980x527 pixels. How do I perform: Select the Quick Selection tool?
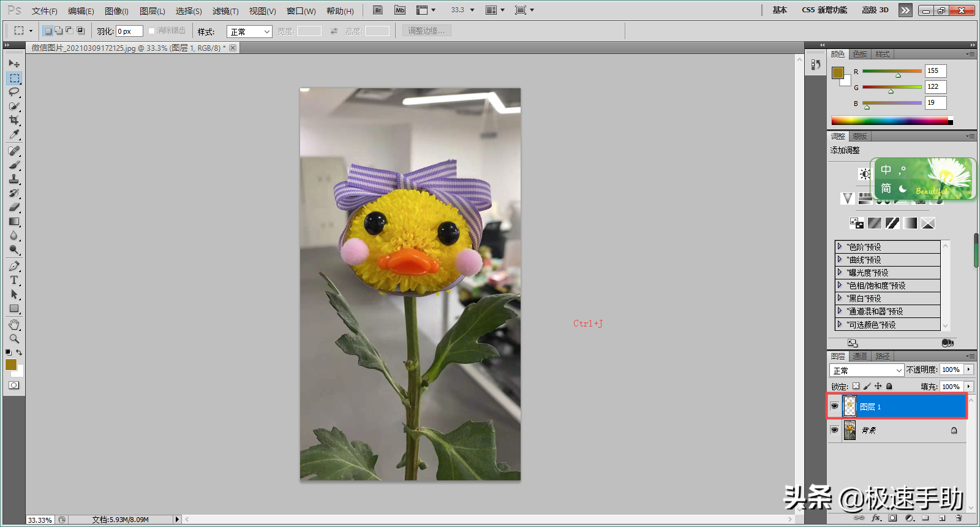pyautogui.click(x=14, y=106)
